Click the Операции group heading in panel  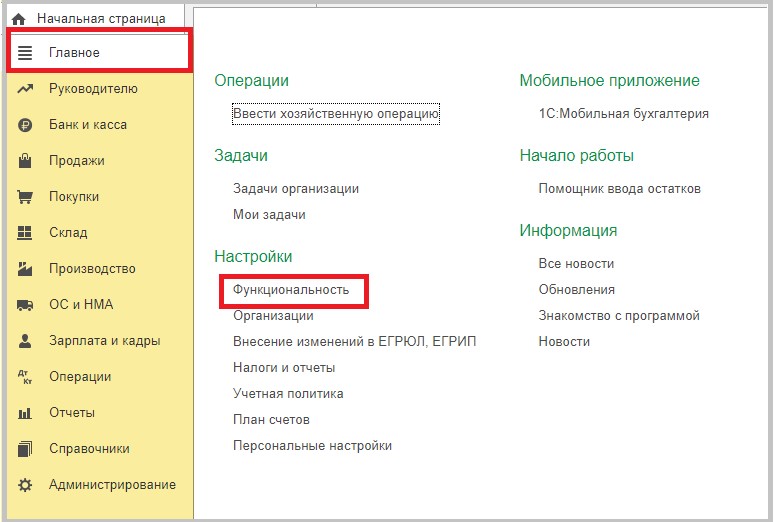(x=252, y=81)
